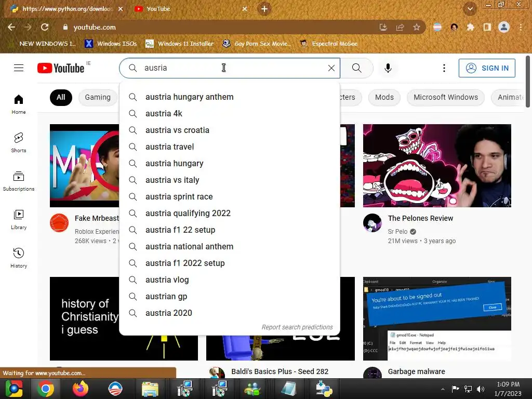Close the YouTube tab
Image resolution: width=532 pixels, height=399 pixels.
pyautogui.click(x=245, y=9)
